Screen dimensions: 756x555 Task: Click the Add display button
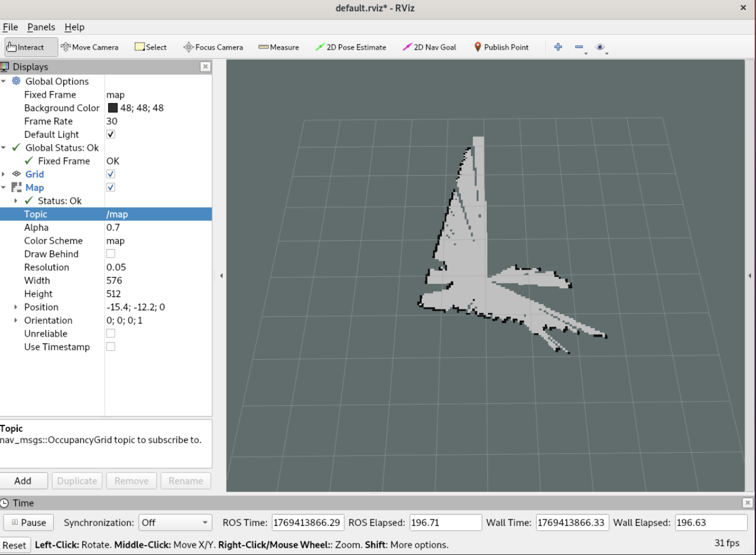23,481
